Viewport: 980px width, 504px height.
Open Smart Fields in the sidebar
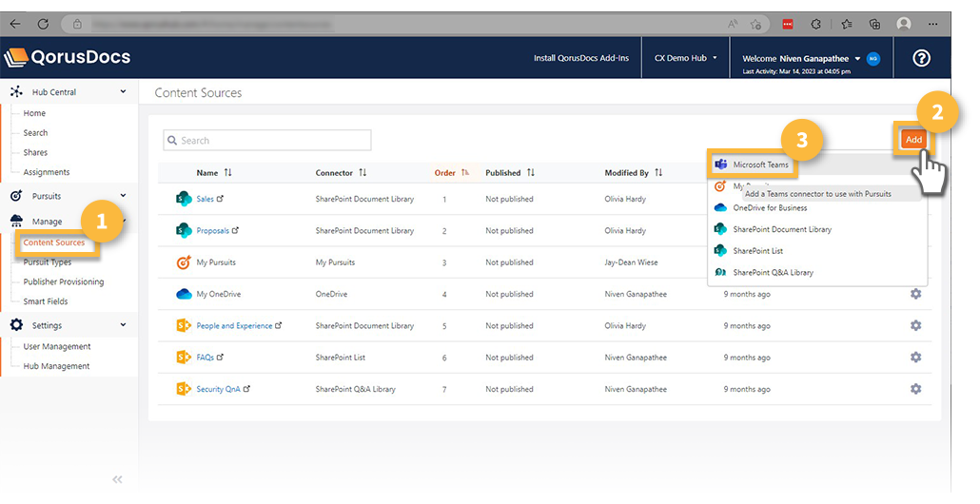click(x=46, y=301)
